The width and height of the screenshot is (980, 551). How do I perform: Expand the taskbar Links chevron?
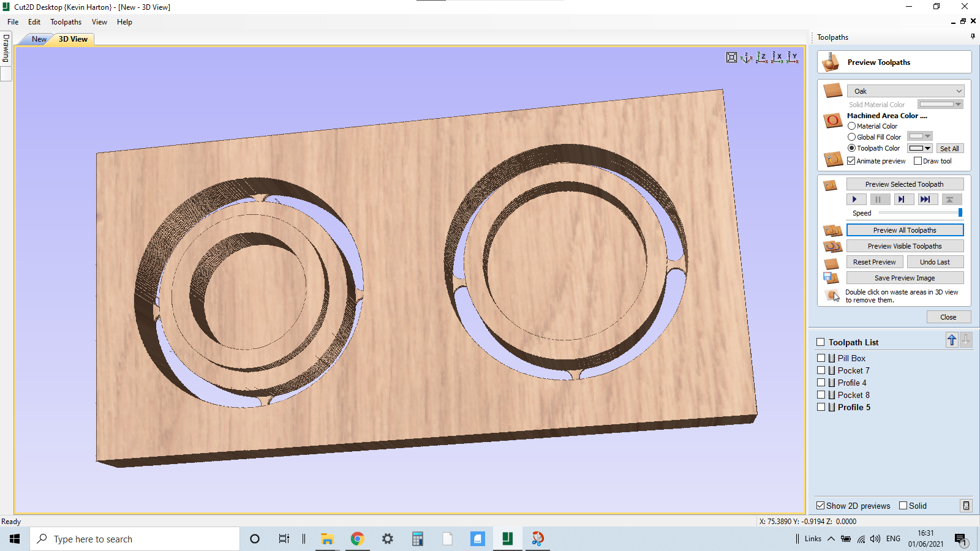pyautogui.click(x=831, y=539)
